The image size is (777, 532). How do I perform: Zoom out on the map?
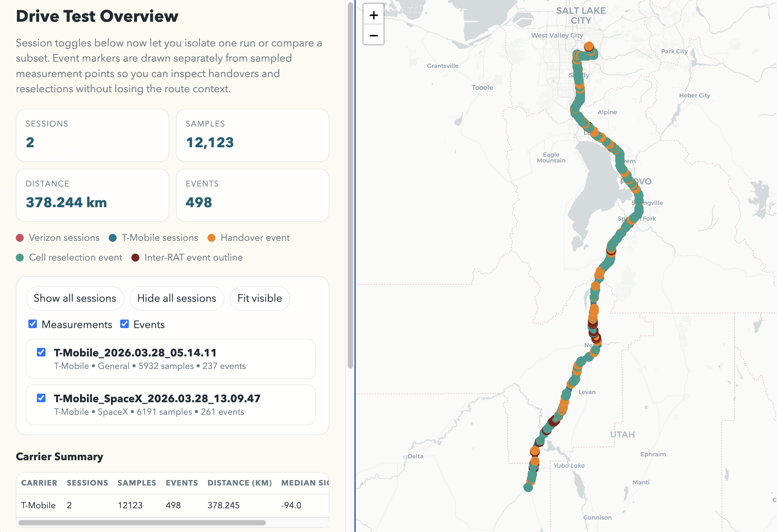click(374, 36)
